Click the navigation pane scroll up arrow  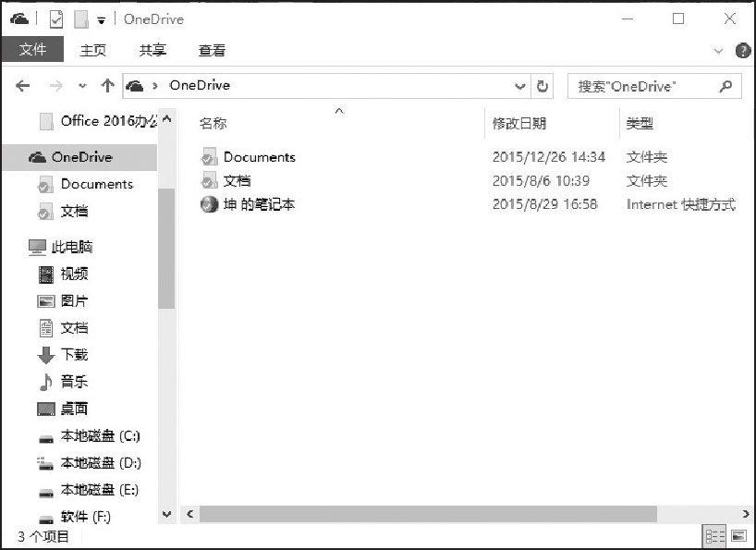coord(167,118)
